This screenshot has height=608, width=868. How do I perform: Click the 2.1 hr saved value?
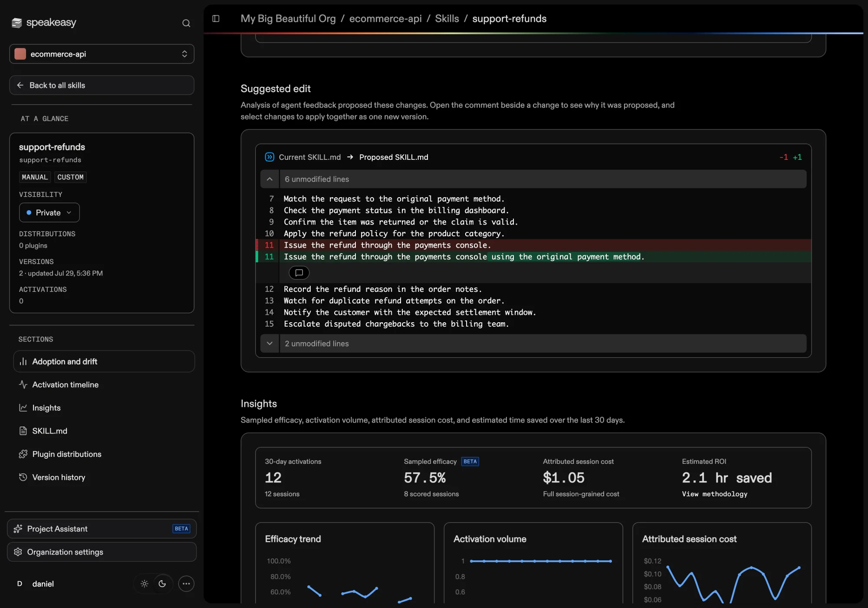(x=727, y=478)
